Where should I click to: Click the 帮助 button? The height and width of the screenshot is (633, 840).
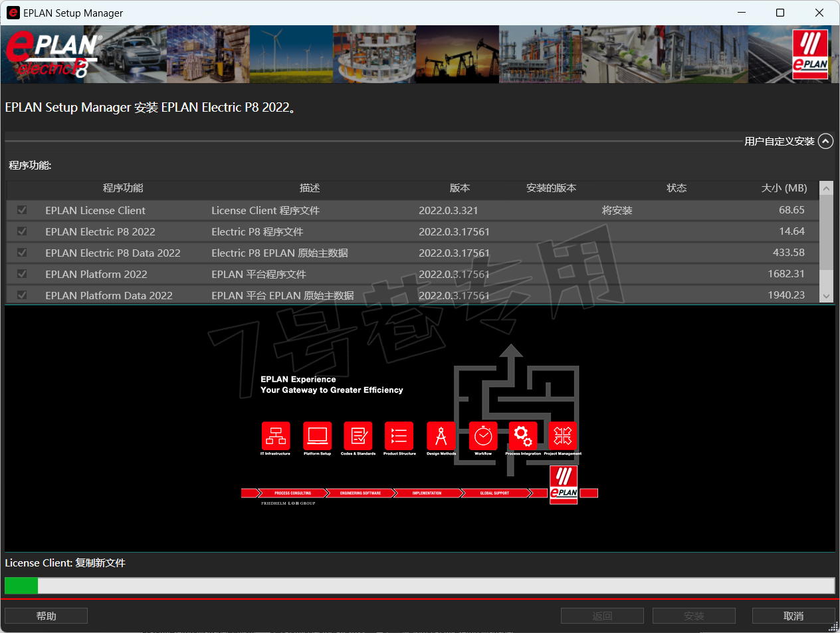click(x=47, y=616)
